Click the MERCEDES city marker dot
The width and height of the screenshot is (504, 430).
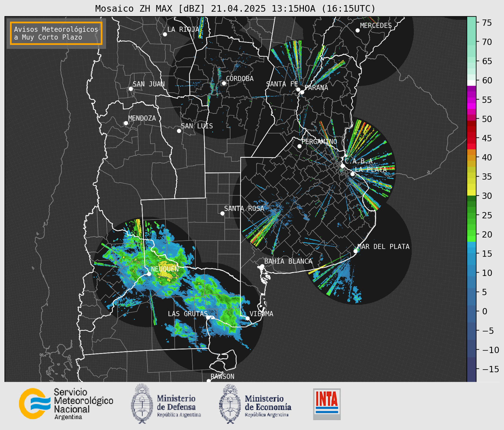tap(358, 31)
